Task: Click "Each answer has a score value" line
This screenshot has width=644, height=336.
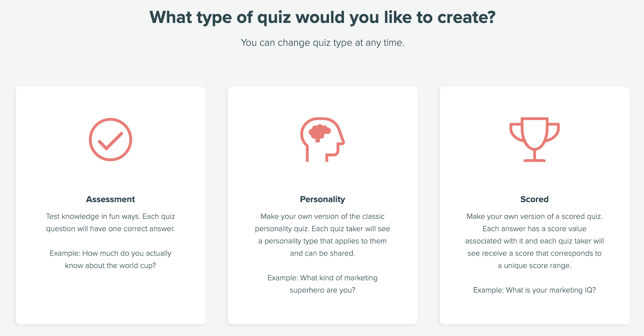Action: (x=534, y=229)
